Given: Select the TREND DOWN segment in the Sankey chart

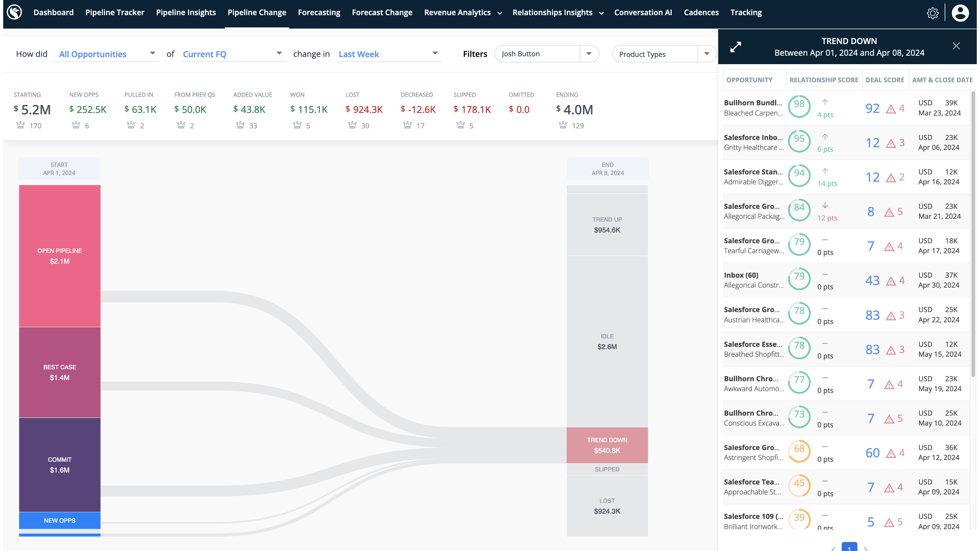Looking at the screenshot, I should tap(607, 445).
